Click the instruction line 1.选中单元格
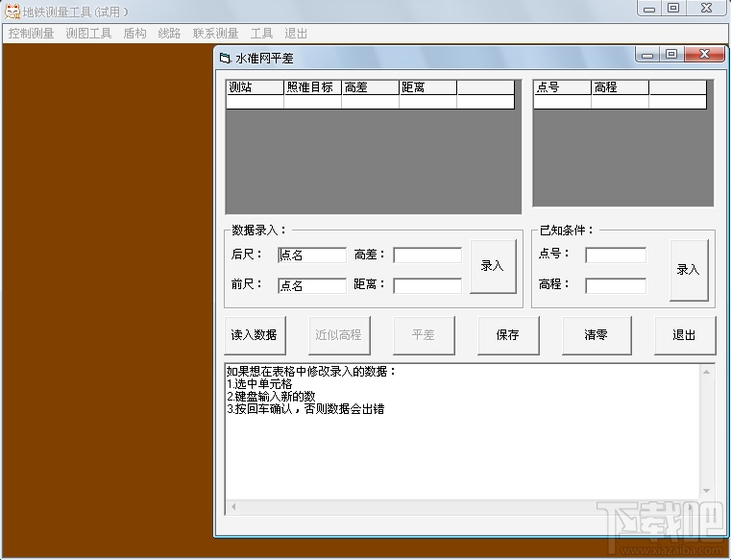 click(259, 384)
